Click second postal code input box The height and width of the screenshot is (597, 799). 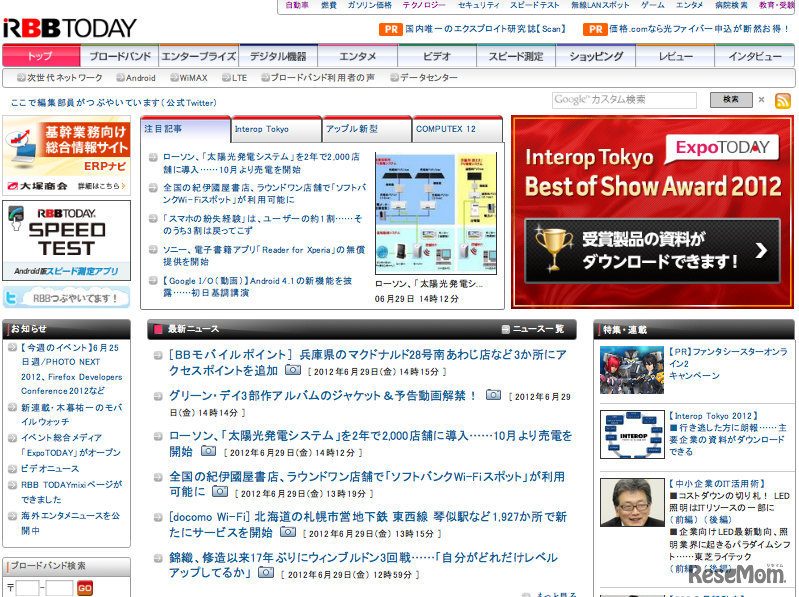[x=60, y=588]
